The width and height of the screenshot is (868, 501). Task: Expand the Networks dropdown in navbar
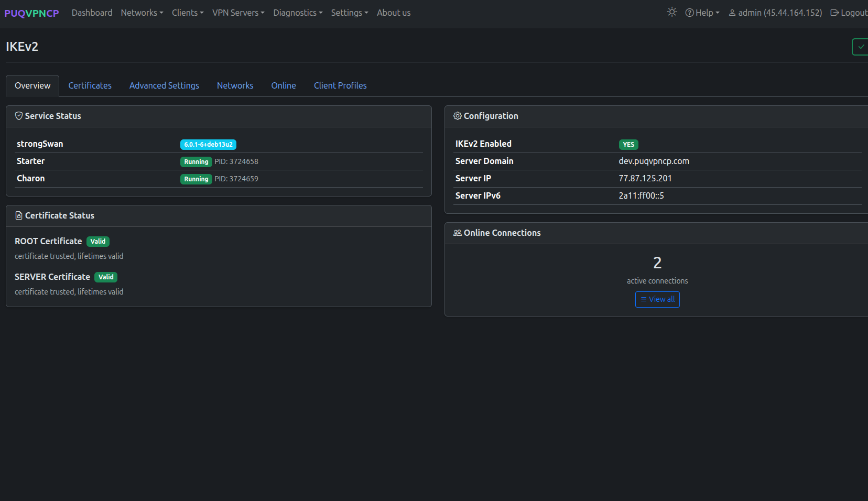(142, 13)
